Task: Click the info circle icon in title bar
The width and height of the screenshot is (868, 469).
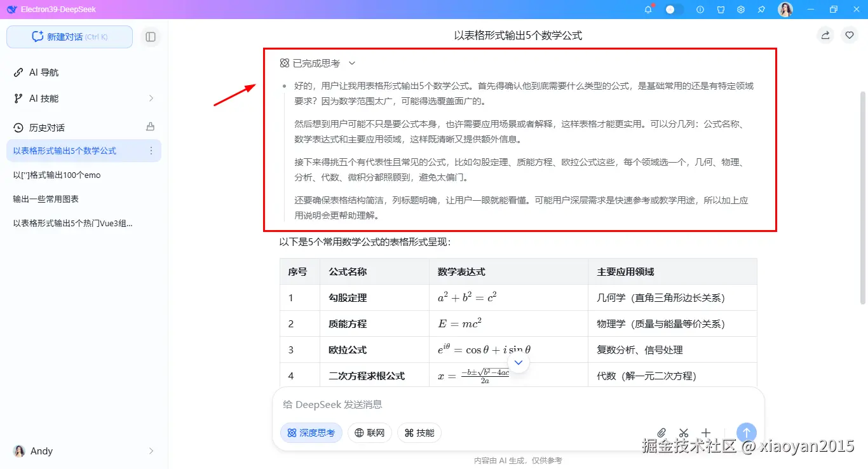Action: (700, 10)
